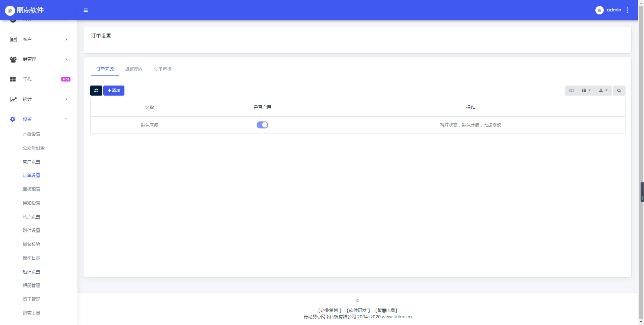The height and width of the screenshot is (325, 644).
Task: Click the 特殊状态，默认开启，无法修改 cell
Action: (x=471, y=125)
